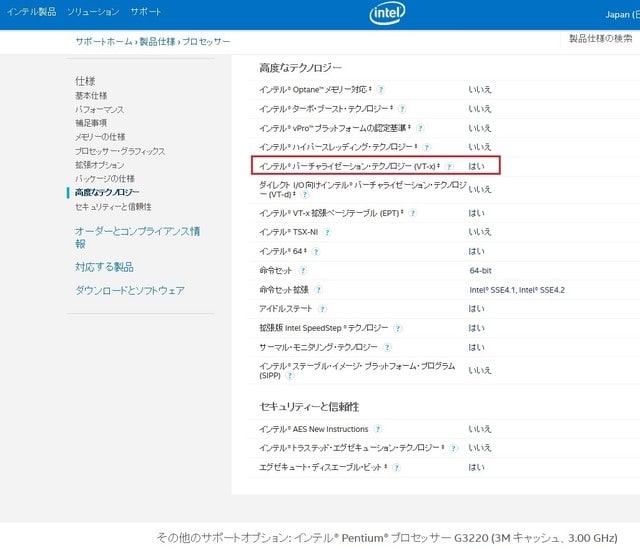Open help icon for AES New Instructions

point(378,429)
